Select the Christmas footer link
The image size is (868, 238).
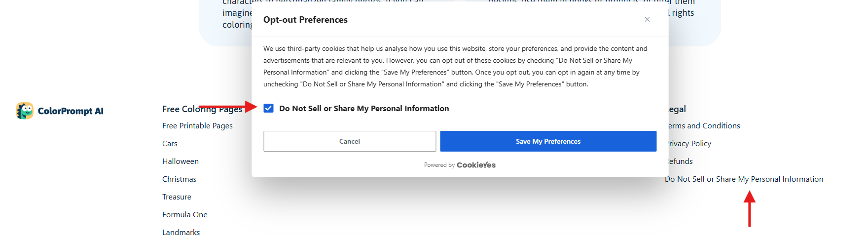pos(179,179)
